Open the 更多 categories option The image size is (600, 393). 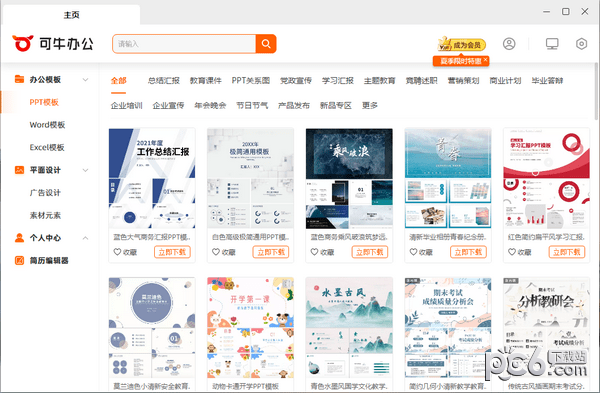[x=370, y=105]
